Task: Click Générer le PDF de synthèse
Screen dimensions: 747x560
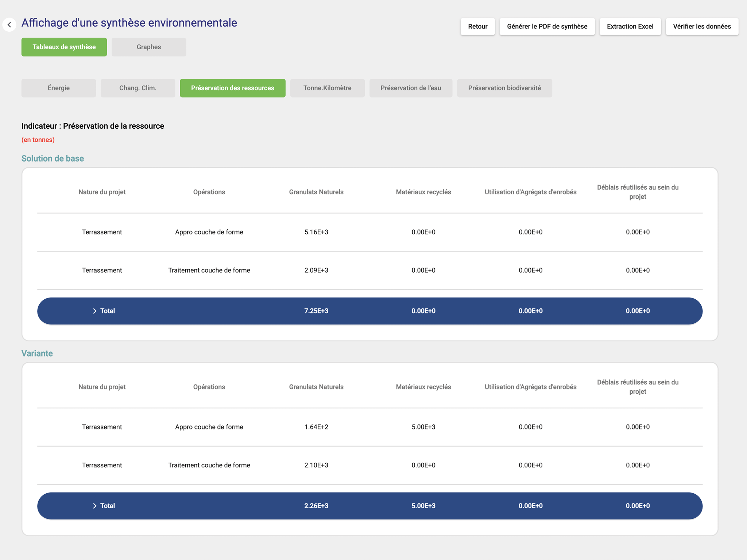Action: tap(547, 27)
